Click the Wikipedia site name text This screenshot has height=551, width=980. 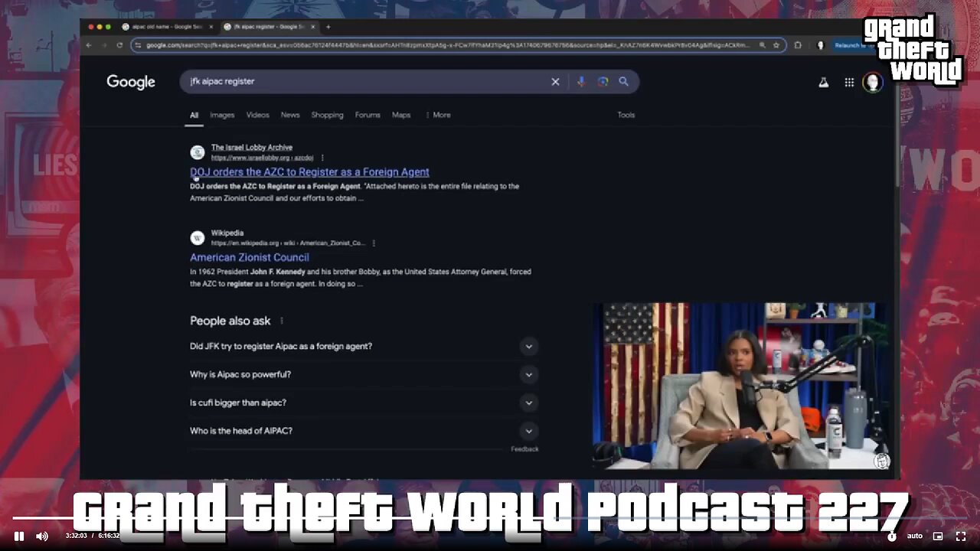(x=227, y=233)
